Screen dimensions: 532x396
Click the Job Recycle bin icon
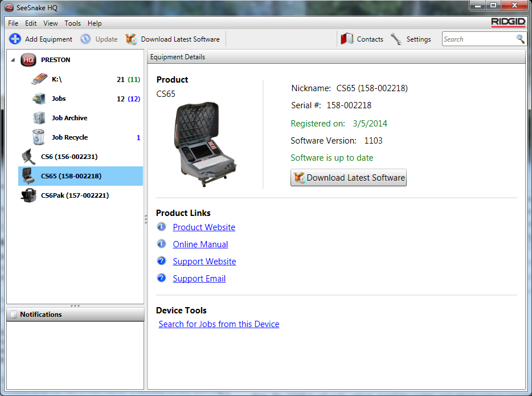(x=38, y=137)
